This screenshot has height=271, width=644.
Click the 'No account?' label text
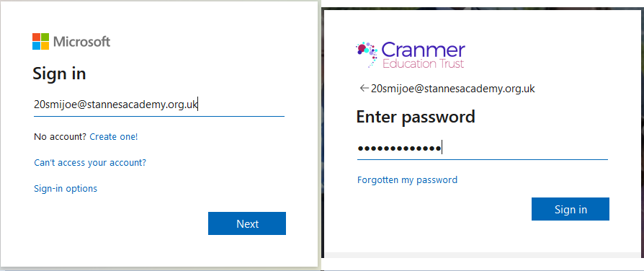(61, 136)
